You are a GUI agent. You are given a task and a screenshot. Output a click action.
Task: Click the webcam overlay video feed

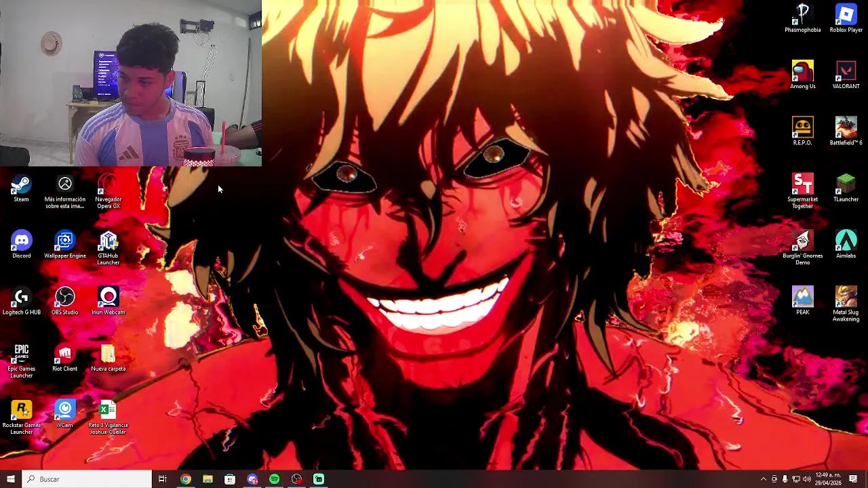click(x=131, y=83)
